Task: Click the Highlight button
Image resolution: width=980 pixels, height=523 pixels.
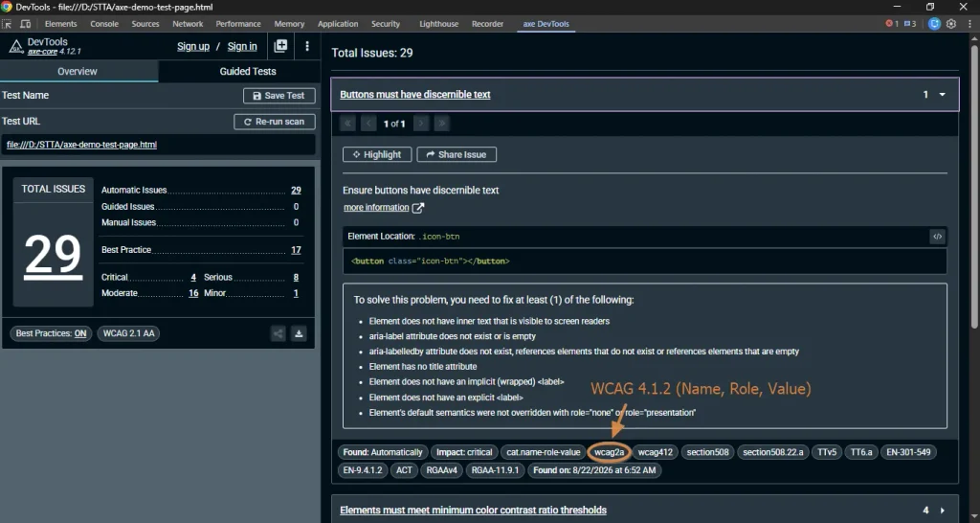Action: click(377, 154)
